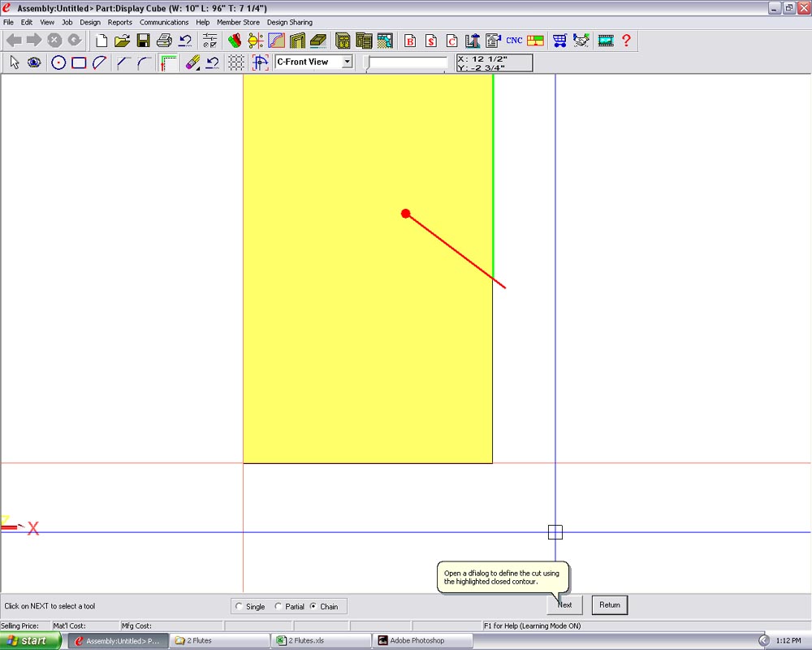Screen dimensions: 812x650
Task: Select the circle drawing tool
Action: [58, 63]
